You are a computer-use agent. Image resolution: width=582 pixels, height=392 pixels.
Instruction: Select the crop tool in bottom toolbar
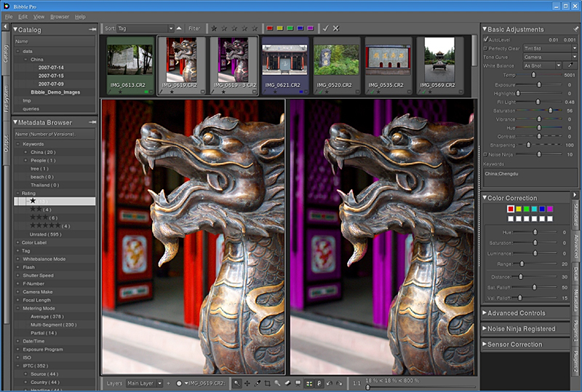click(x=268, y=383)
